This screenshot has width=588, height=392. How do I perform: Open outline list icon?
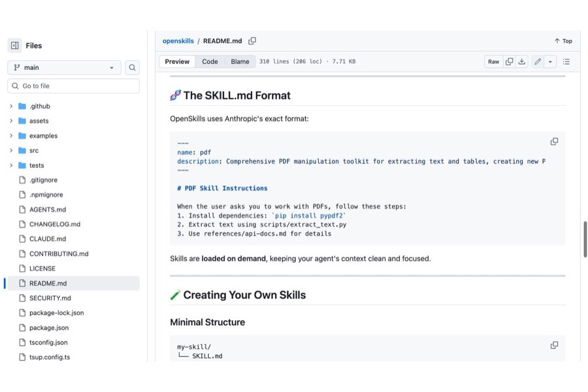(x=566, y=61)
